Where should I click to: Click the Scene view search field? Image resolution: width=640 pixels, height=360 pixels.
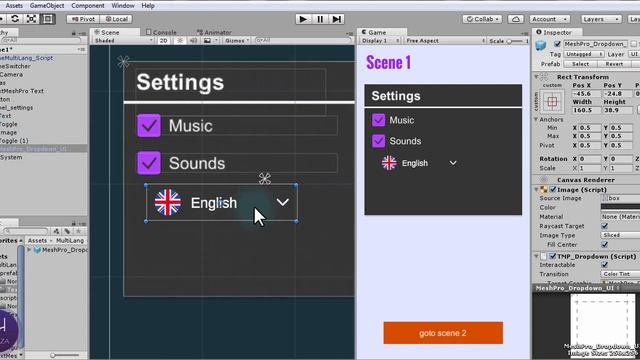[302, 40]
